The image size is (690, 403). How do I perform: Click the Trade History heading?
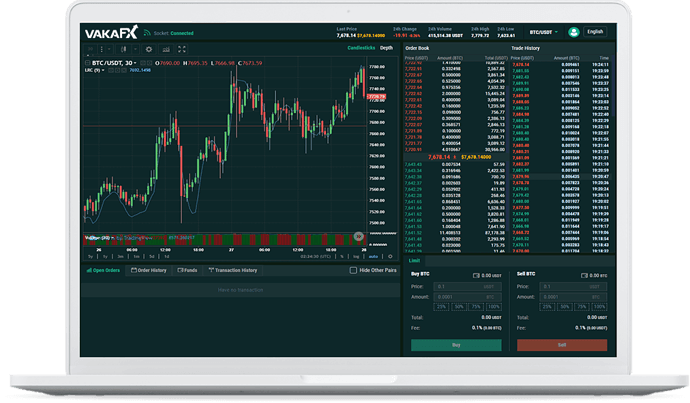tap(525, 48)
